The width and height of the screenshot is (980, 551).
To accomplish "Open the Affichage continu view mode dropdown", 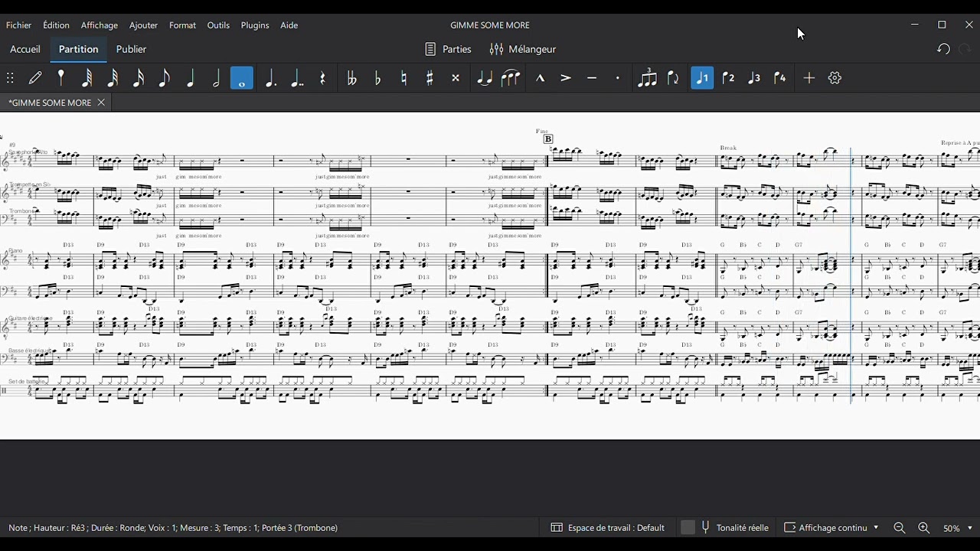I will coord(831,528).
